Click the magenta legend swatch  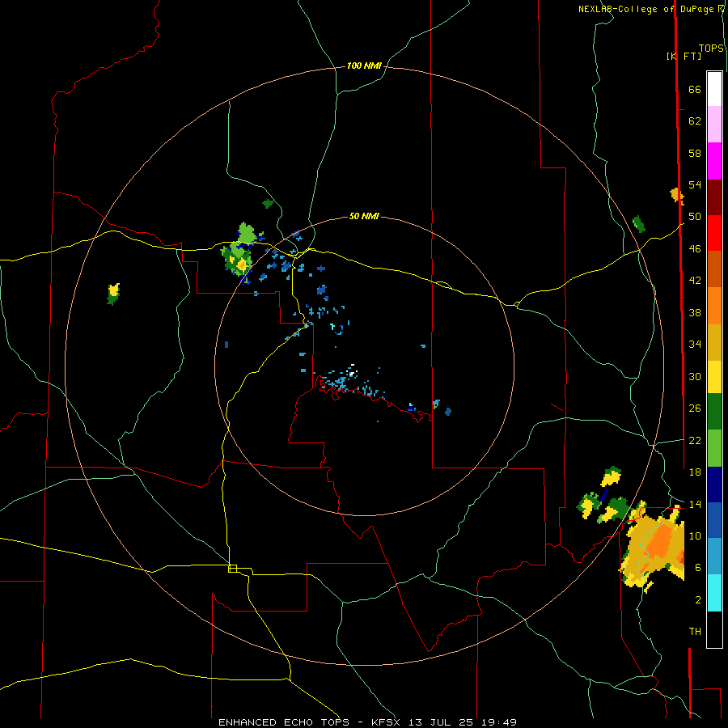[x=714, y=161]
